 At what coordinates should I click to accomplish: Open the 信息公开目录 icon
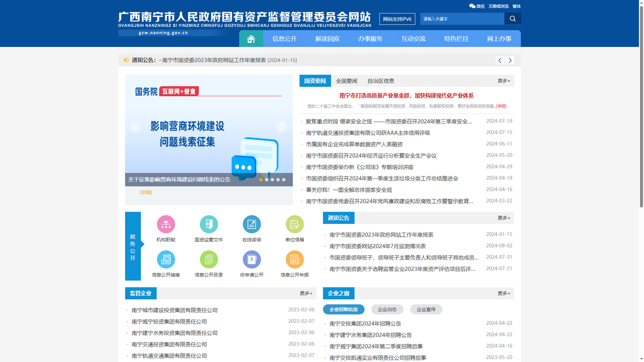[x=209, y=260]
